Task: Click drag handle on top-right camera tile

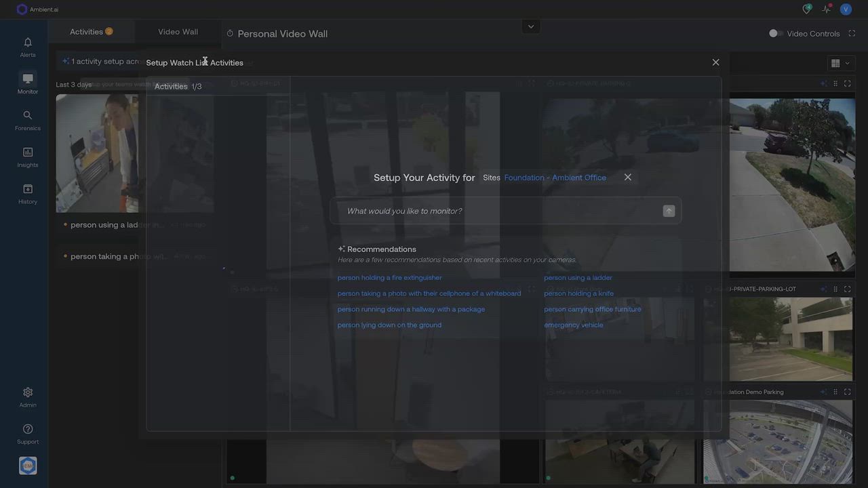Action: pos(835,83)
